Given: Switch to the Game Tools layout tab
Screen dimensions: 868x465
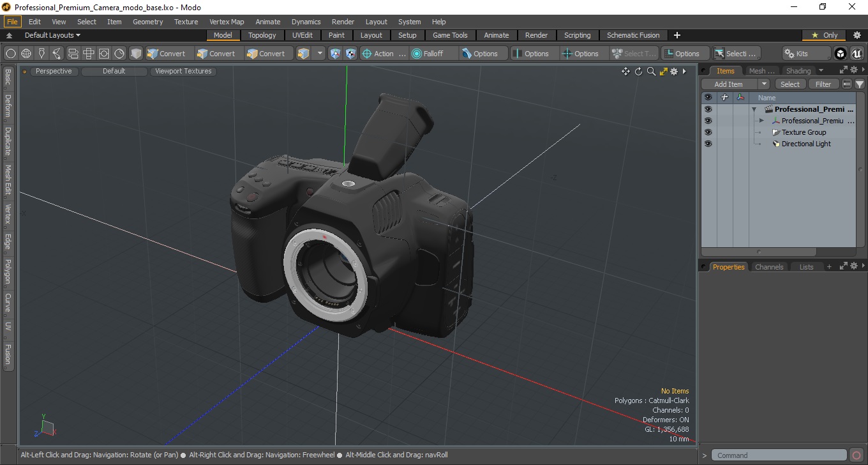Looking at the screenshot, I should [x=450, y=35].
